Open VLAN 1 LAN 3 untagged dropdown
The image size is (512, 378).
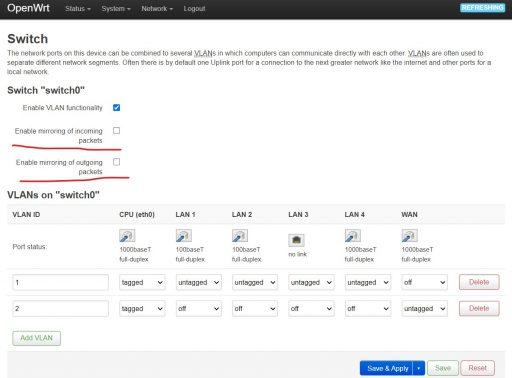311,282
